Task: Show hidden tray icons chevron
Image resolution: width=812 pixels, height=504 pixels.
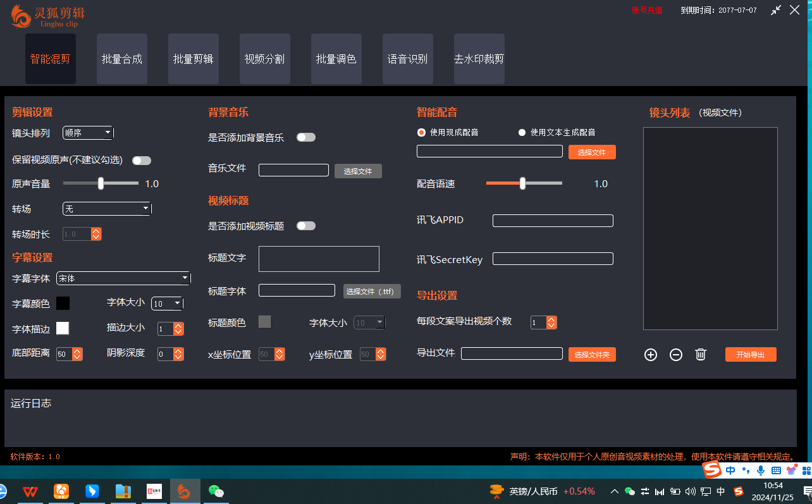Action: pyautogui.click(x=614, y=491)
